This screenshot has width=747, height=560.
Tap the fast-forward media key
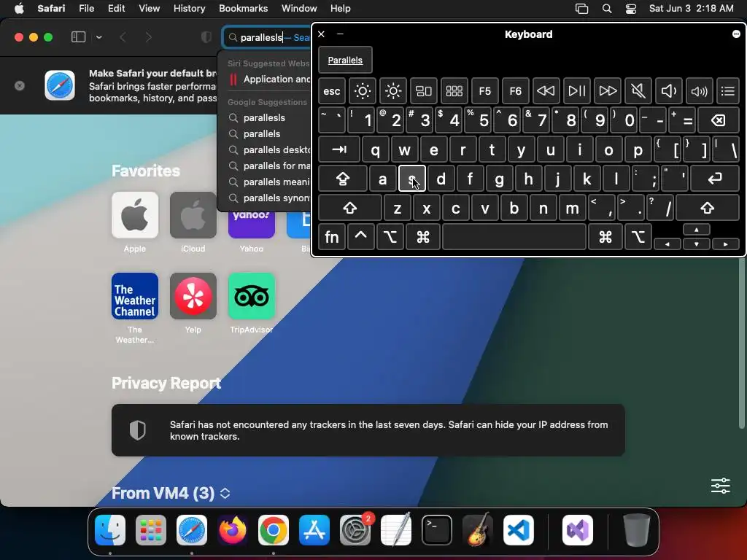(608, 91)
